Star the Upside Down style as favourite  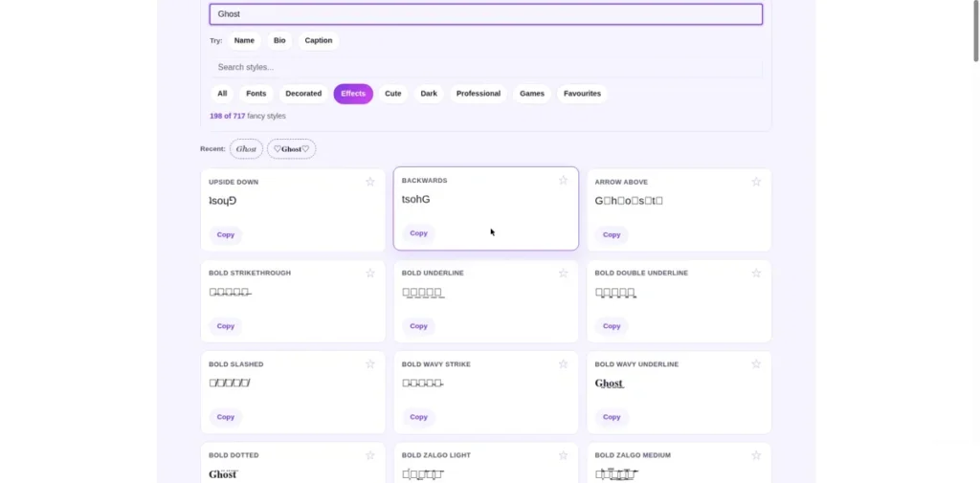click(370, 182)
